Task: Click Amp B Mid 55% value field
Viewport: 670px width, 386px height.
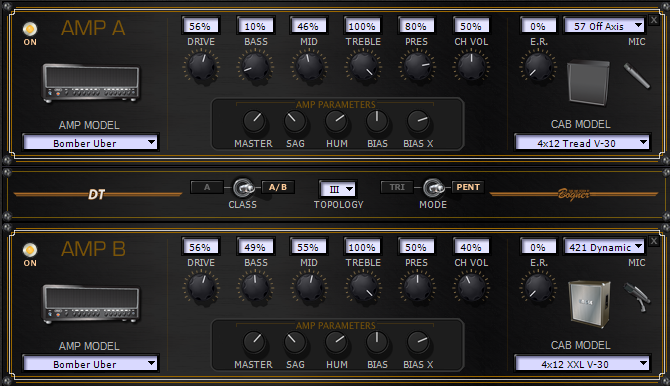Action: 309,247
